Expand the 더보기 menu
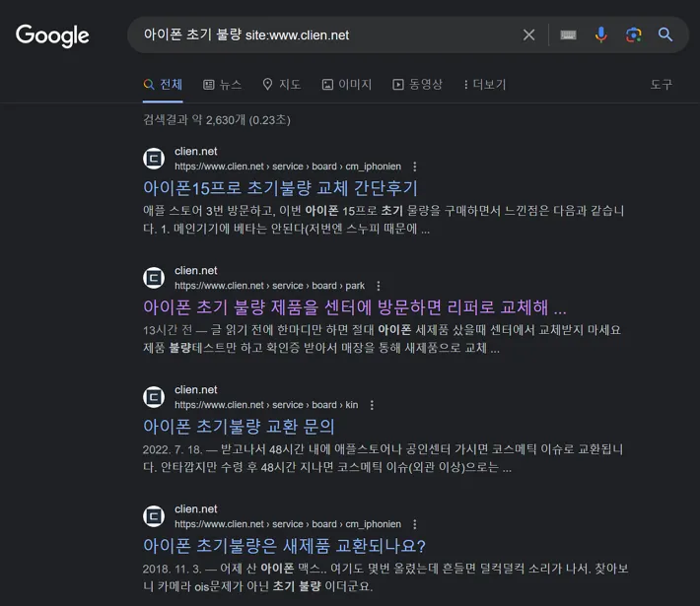 pos(485,85)
